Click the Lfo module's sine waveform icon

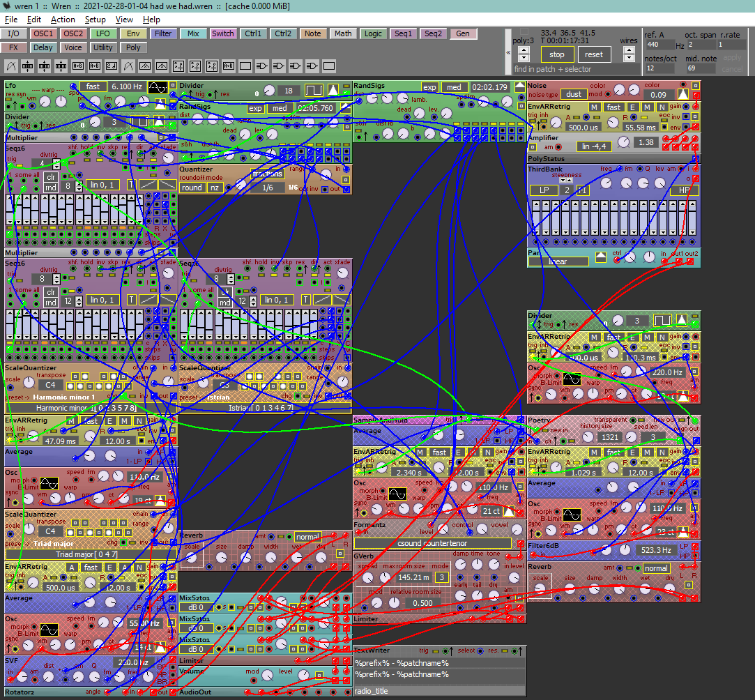pos(158,87)
